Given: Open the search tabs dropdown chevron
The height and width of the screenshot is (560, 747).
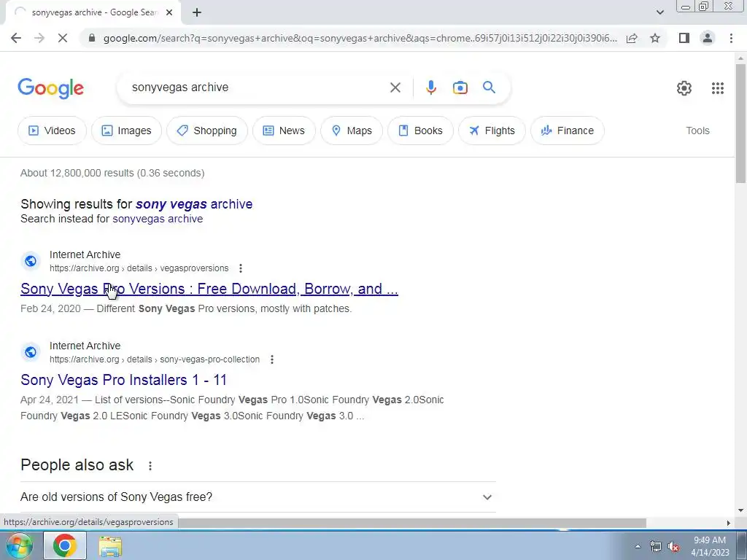Looking at the screenshot, I should 659,12.
